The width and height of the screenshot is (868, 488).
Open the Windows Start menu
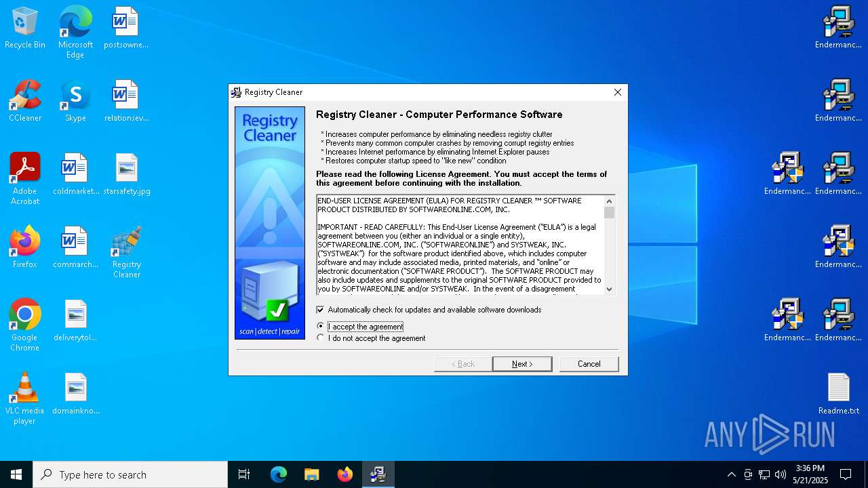[16, 474]
